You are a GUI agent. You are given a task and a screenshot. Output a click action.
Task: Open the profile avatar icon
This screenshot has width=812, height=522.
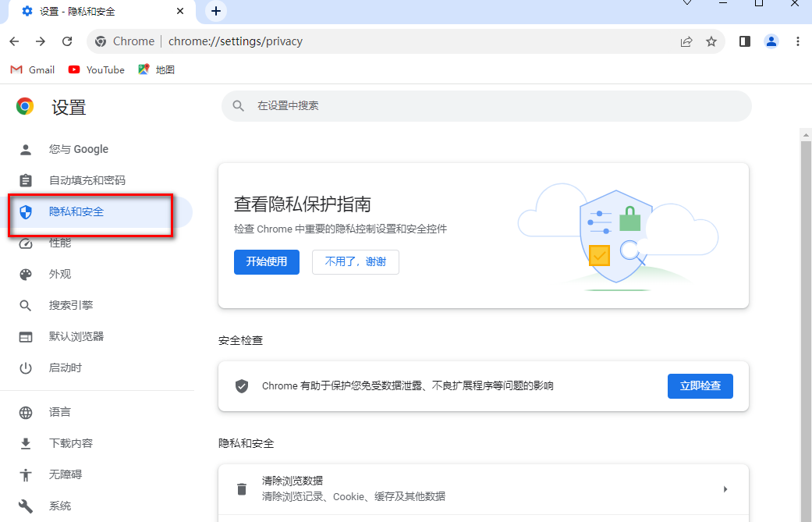771,41
